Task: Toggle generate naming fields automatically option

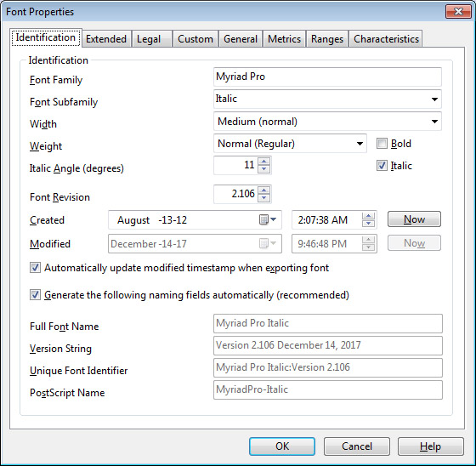Action: pyautogui.click(x=35, y=295)
